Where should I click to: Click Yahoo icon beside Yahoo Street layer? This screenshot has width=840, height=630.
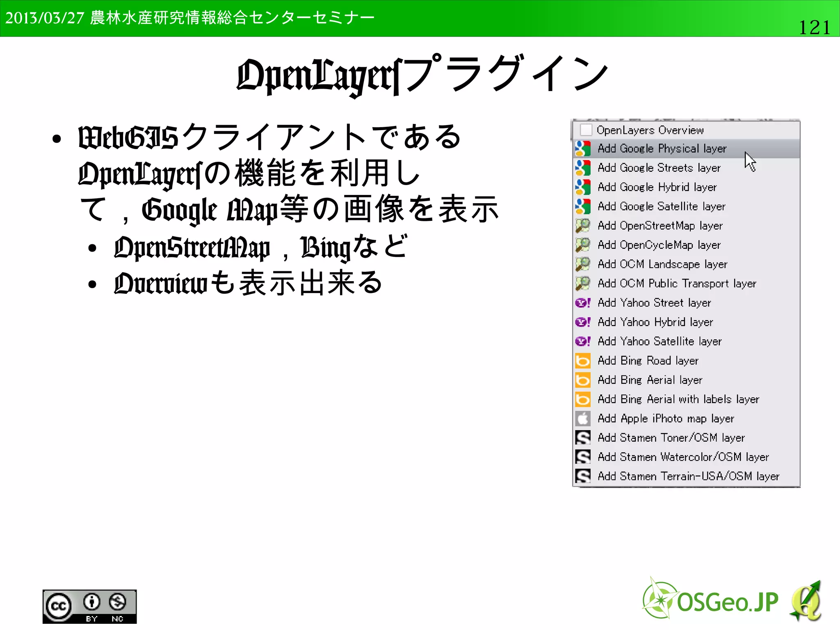click(583, 303)
